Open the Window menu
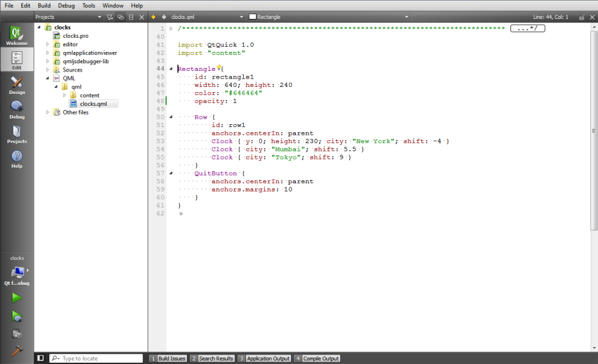Viewport: 598px width, 364px height. 113,5
